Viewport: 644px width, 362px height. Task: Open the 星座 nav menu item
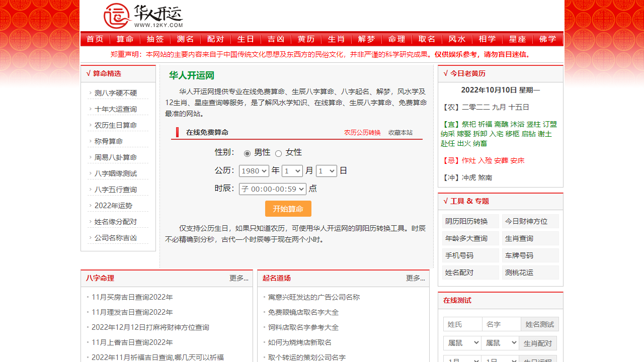coord(518,39)
